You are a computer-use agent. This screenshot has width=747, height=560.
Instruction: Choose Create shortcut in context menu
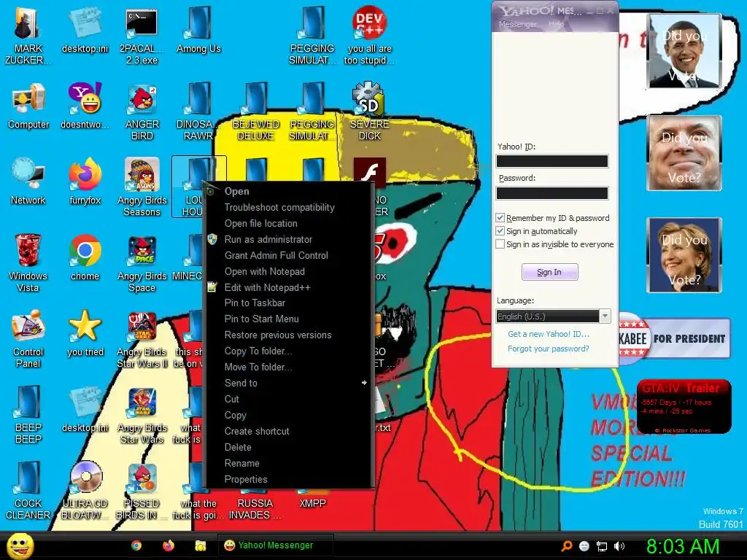pyautogui.click(x=289, y=432)
